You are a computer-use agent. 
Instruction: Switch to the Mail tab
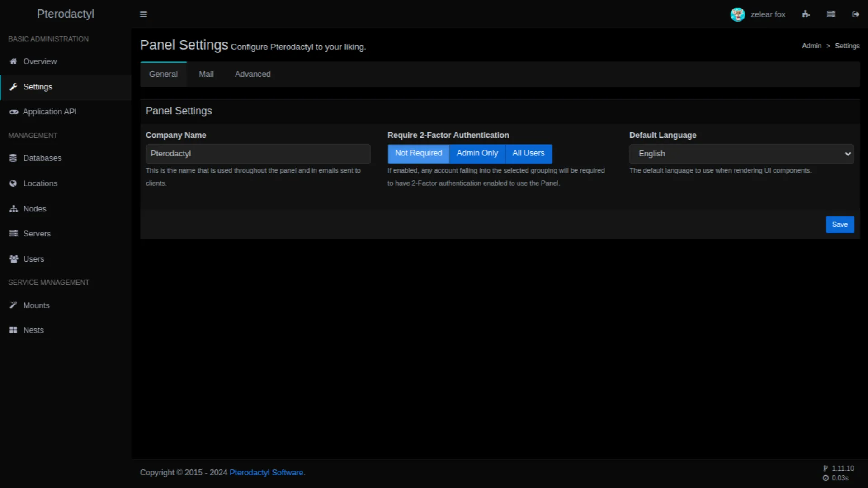pyautogui.click(x=206, y=74)
